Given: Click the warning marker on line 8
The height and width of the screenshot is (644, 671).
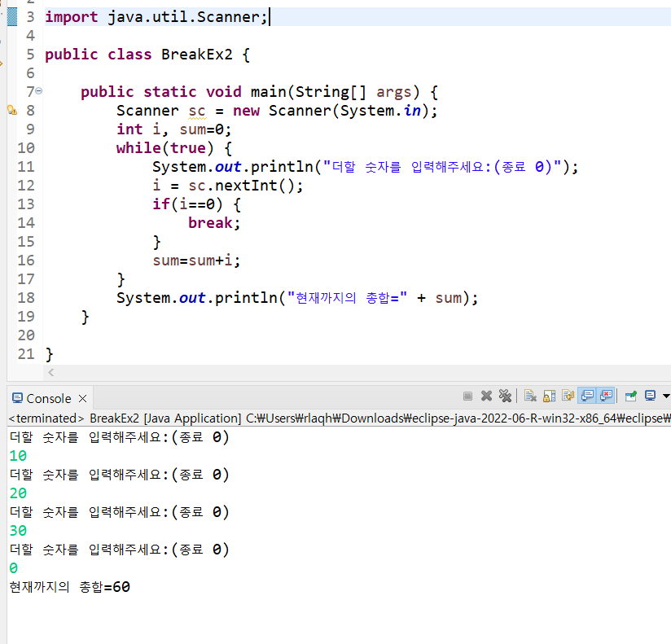Looking at the screenshot, I should tap(12, 111).
